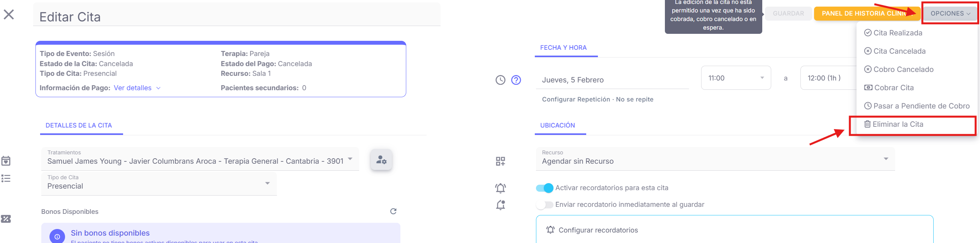Select the list icon in the left sidebar
The height and width of the screenshot is (243, 980).
tap(6, 178)
